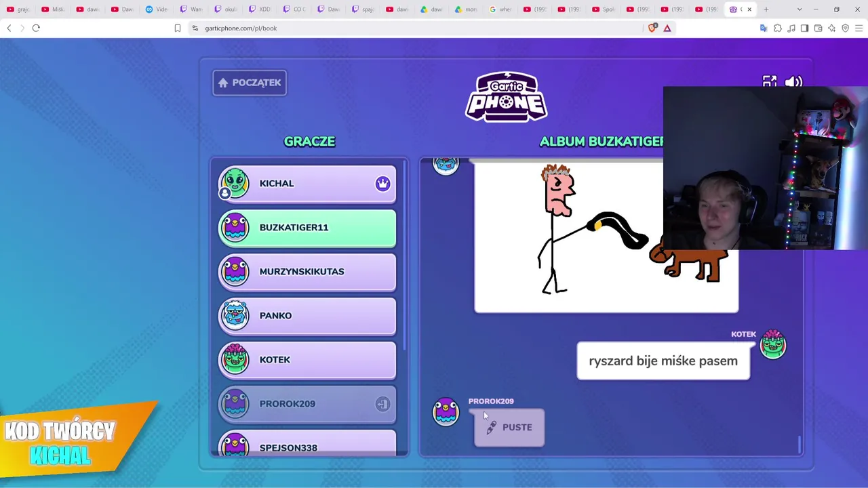Open a new browser tab
868x488 pixels.
(x=766, y=9)
